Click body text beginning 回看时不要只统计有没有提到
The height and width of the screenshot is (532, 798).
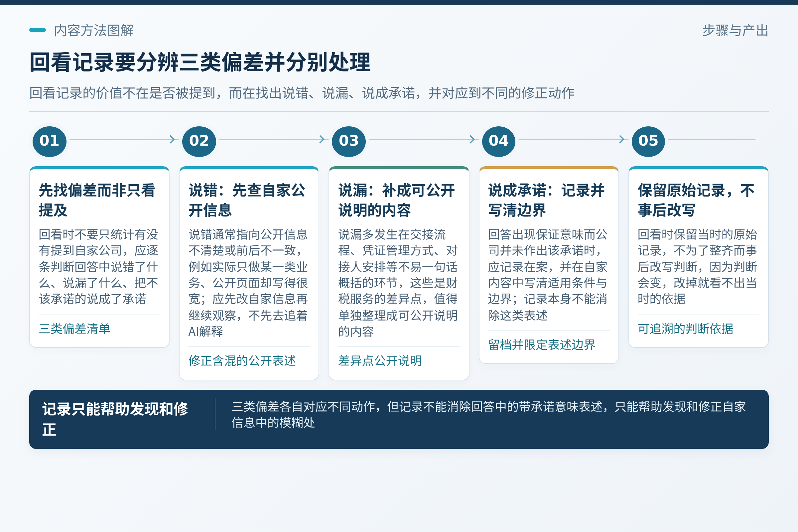point(98,267)
